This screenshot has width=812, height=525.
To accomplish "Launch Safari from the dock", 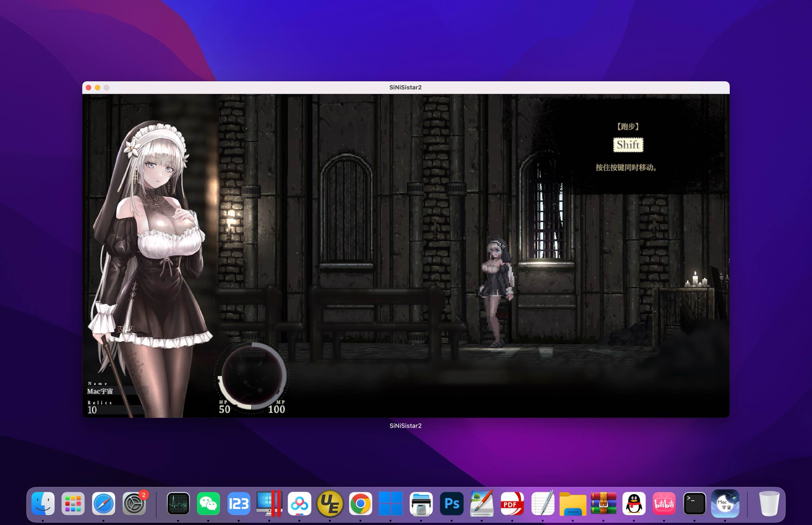I will (104, 504).
